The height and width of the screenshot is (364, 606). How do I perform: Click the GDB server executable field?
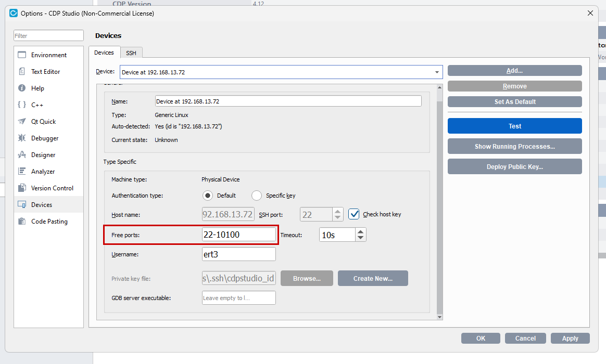(239, 298)
